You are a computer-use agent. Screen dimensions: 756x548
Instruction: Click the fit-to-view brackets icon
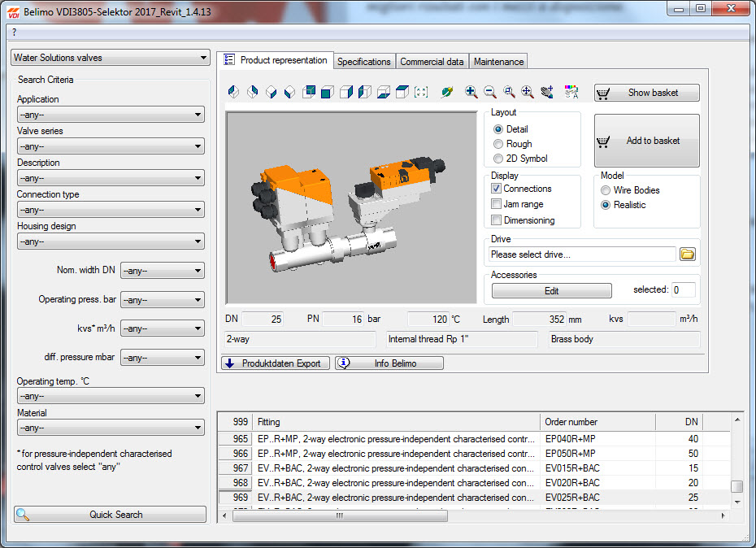click(421, 93)
